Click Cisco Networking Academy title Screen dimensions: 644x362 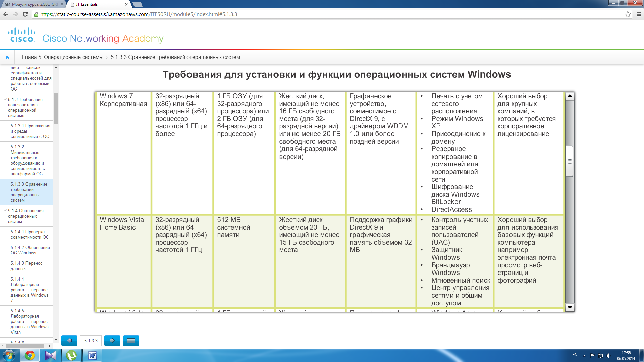103,38
